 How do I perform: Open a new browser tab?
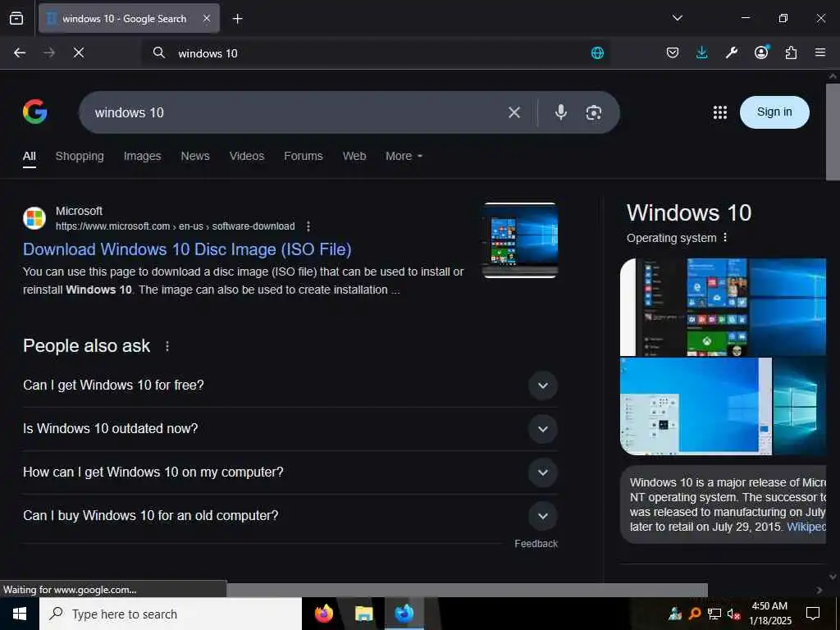pyautogui.click(x=237, y=19)
